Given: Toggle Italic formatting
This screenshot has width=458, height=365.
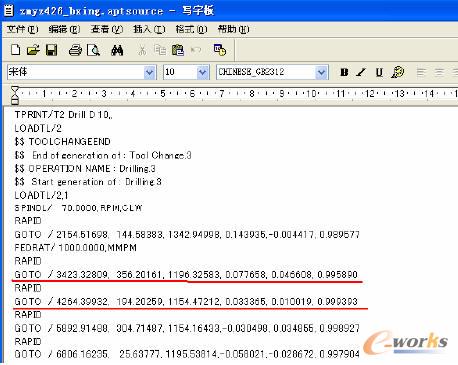Looking at the screenshot, I should (x=361, y=72).
